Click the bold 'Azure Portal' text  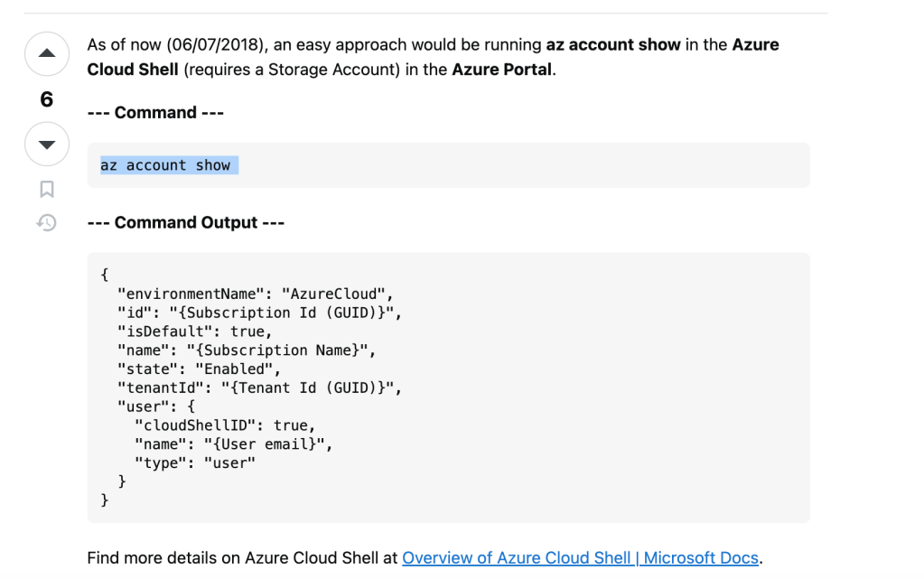[x=501, y=69]
